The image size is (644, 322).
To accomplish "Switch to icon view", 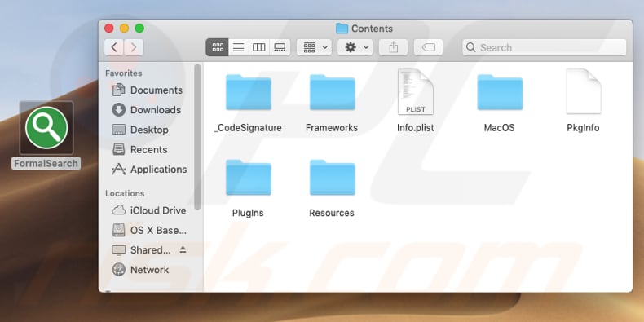I will 218,47.
